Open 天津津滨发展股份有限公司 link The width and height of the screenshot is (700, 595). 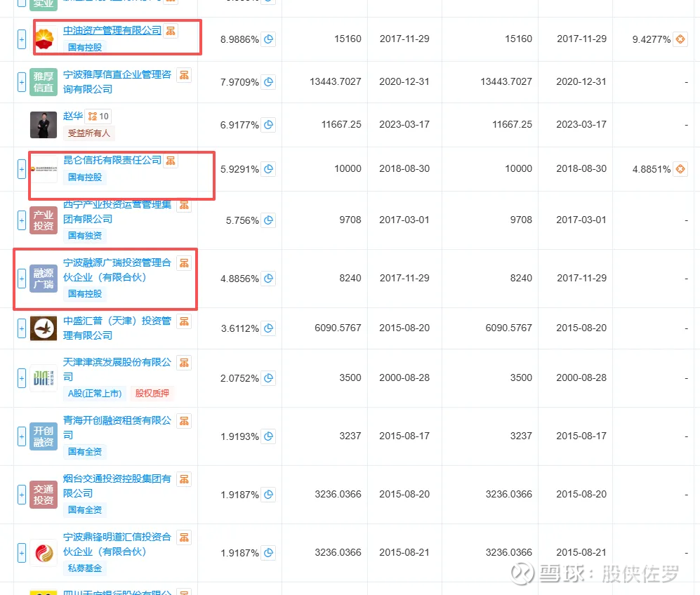(117, 369)
